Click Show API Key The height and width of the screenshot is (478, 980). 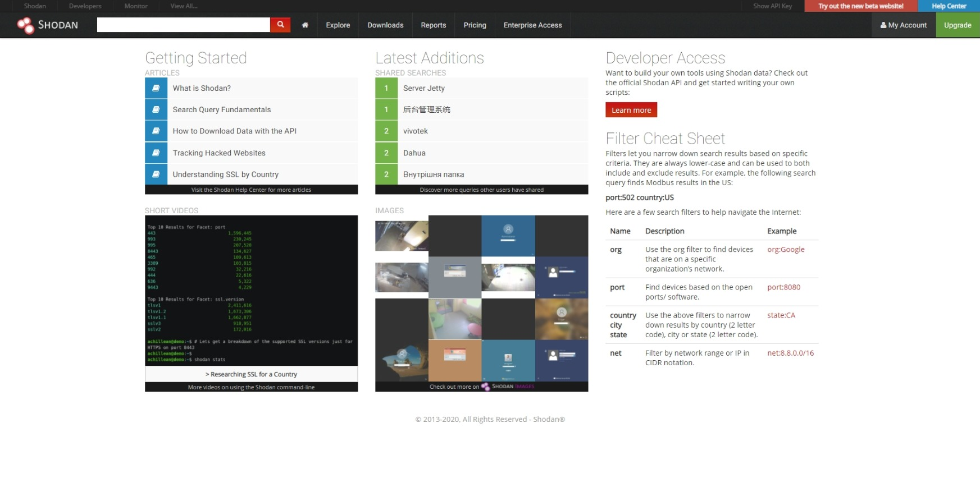[x=772, y=6]
